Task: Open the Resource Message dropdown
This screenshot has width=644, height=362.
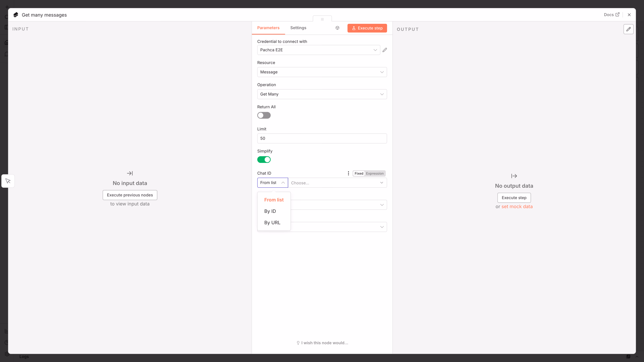Action: click(322, 72)
